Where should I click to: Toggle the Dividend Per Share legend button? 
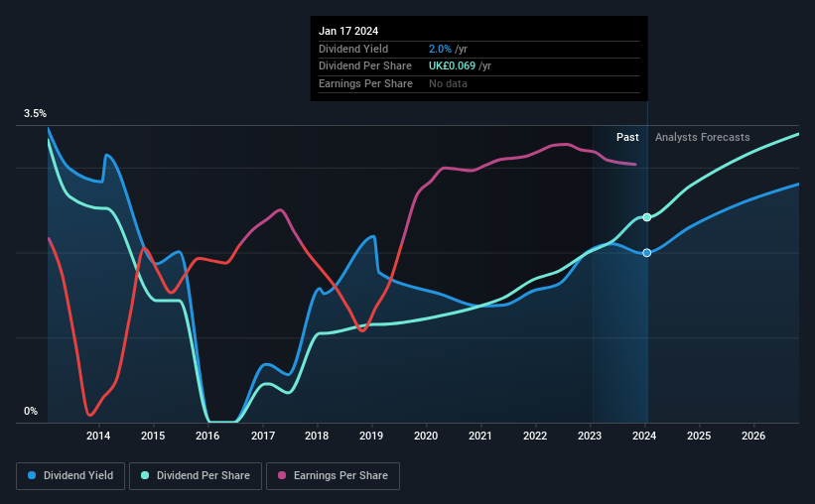(x=196, y=476)
